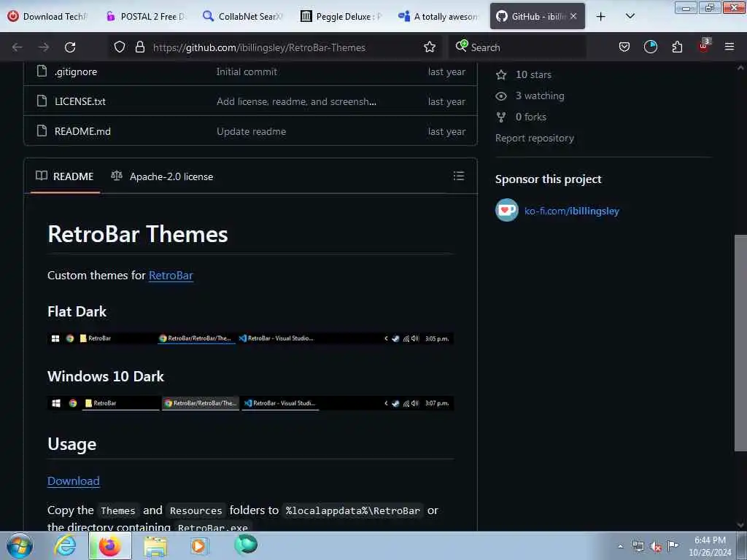This screenshot has width=747, height=560.
Task: Open Windows 10 Dark theme screenshot
Action: tap(250, 402)
